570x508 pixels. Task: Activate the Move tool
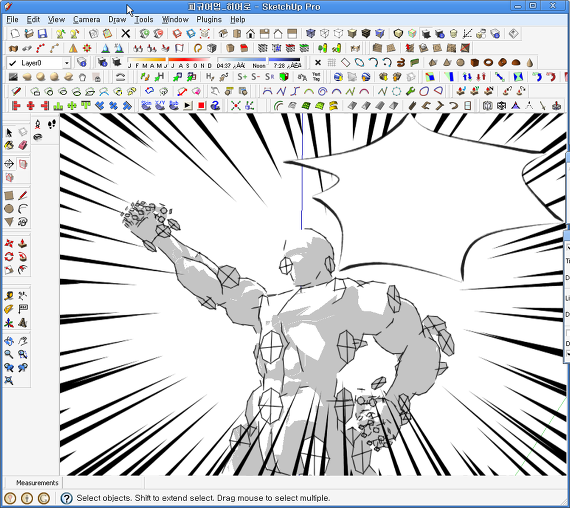[x=9, y=243]
